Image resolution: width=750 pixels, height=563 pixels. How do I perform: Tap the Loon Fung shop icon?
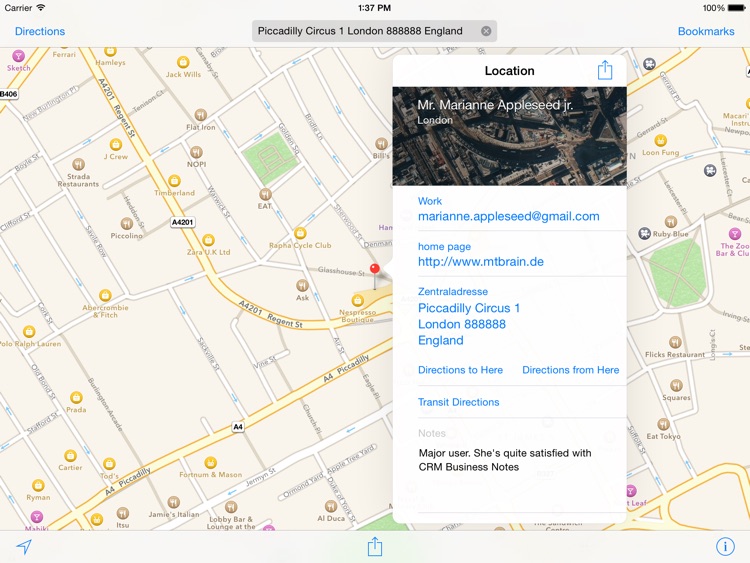pos(661,140)
